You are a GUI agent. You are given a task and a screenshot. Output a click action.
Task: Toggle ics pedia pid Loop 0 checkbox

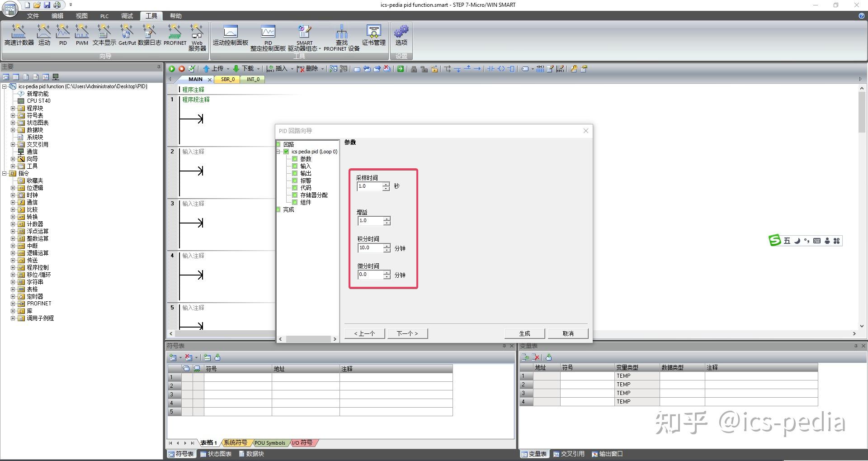point(286,152)
